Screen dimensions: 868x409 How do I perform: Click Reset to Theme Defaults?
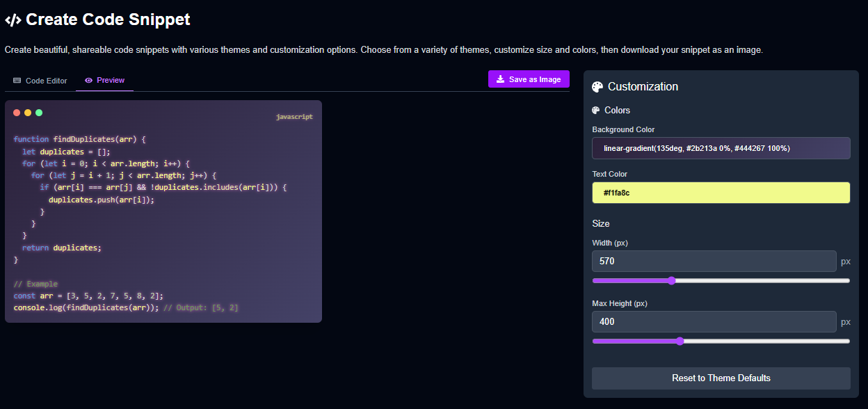721,378
